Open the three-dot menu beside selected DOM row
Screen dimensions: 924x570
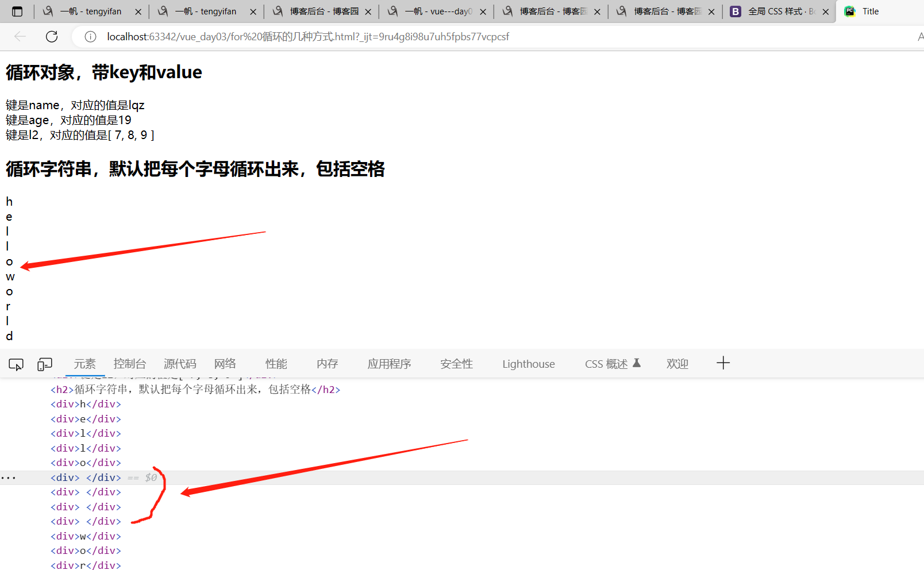tap(9, 478)
